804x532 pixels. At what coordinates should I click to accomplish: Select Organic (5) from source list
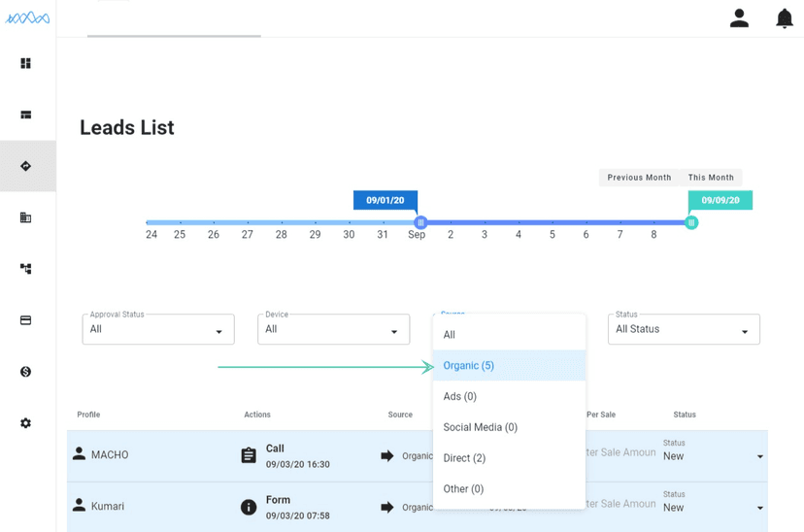pos(469,366)
